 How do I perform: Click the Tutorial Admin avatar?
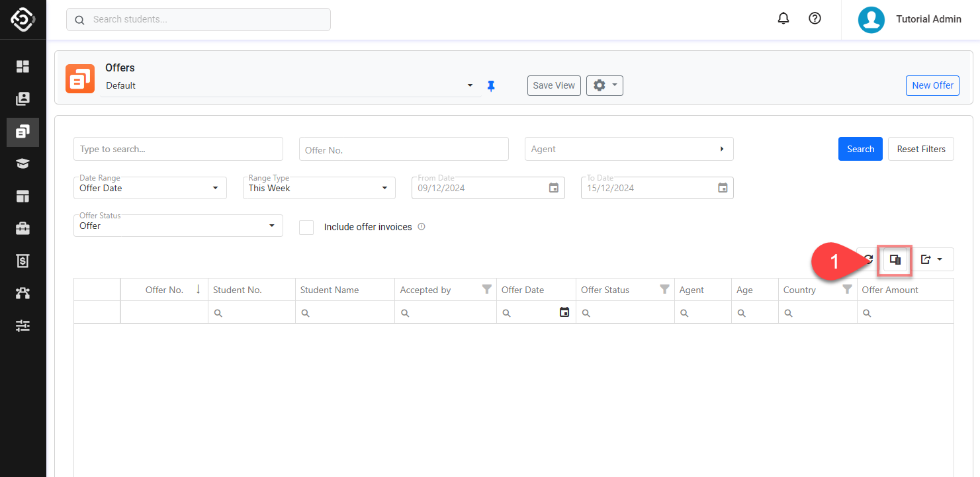point(871,19)
